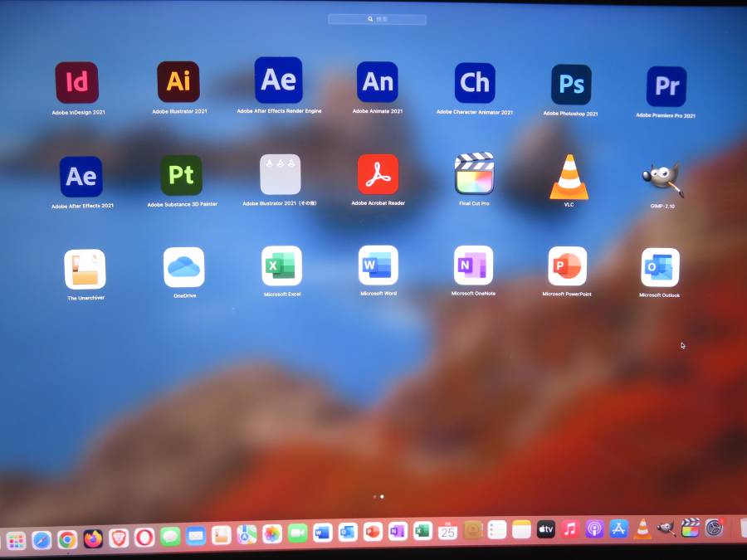Click the Word icon in the Dock

pos(323,533)
